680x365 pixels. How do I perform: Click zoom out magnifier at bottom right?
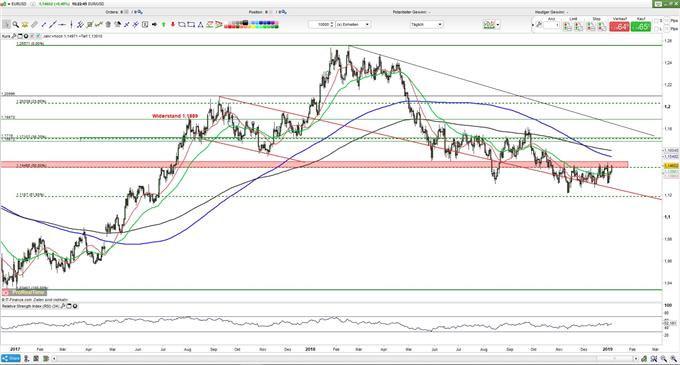pyautogui.click(x=664, y=359)
